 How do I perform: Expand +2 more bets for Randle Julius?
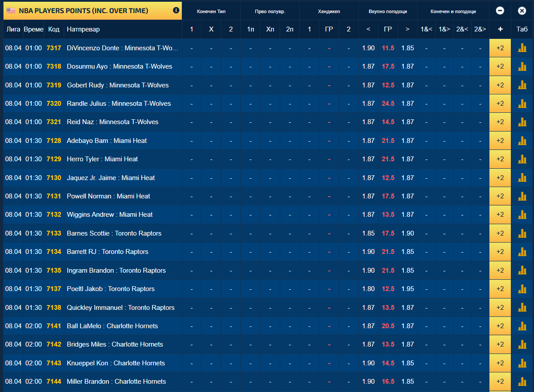[x=500, y=104]
